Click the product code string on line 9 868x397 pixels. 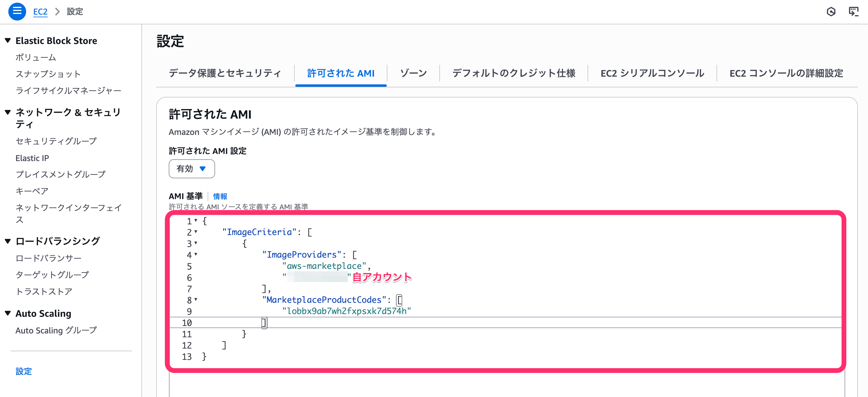[346, 311]
